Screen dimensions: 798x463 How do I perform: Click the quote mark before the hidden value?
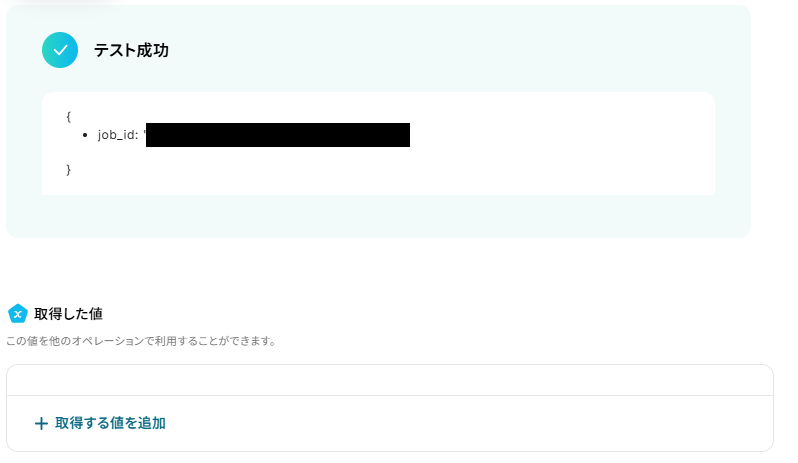145,132
